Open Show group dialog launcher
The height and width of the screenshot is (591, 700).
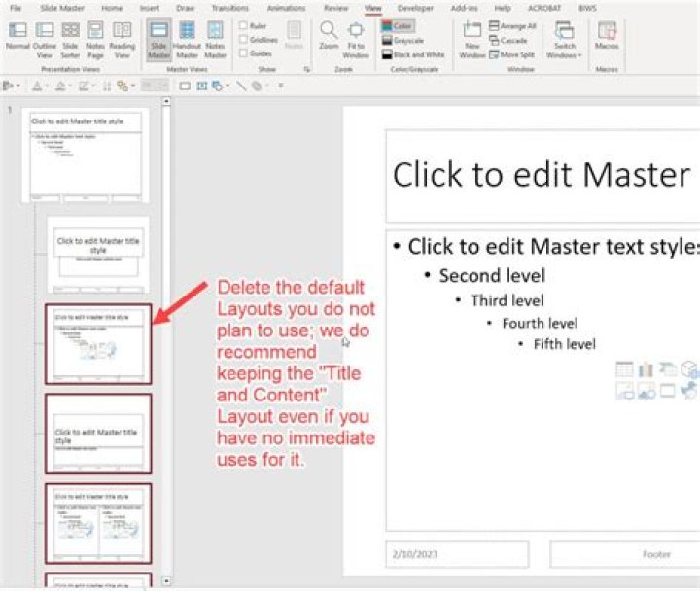(x=306, y=69)
